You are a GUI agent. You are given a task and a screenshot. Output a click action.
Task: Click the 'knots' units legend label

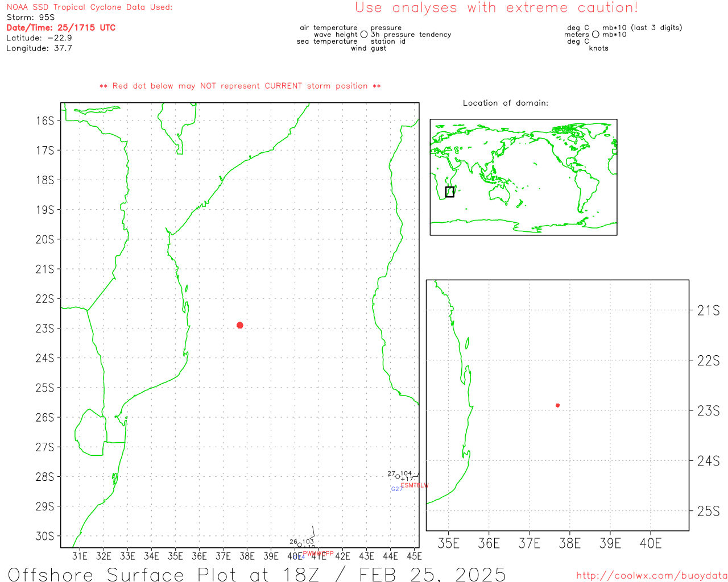pos(598,48)
